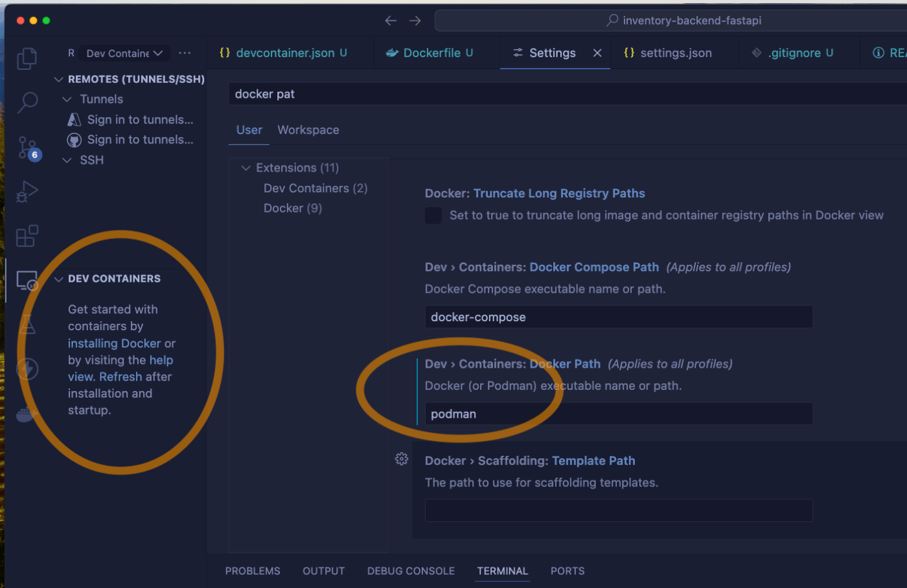Switch to the settings.json editor tab
Viewport: 907px width, 588px height.
[674, 53]
